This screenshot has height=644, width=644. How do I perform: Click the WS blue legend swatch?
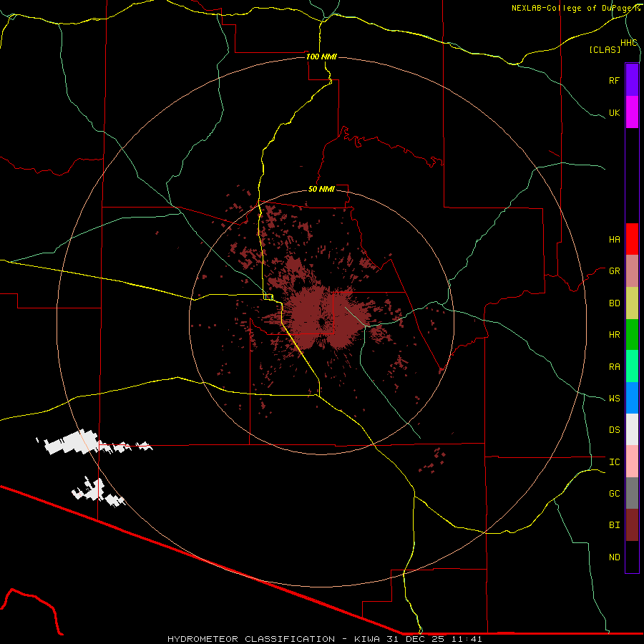(x=632, y=398)
